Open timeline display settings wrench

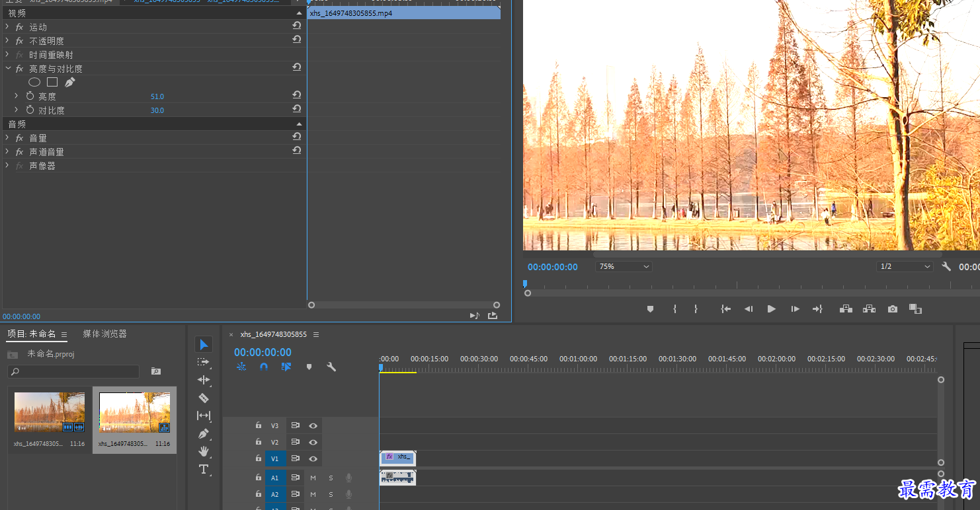331,367
